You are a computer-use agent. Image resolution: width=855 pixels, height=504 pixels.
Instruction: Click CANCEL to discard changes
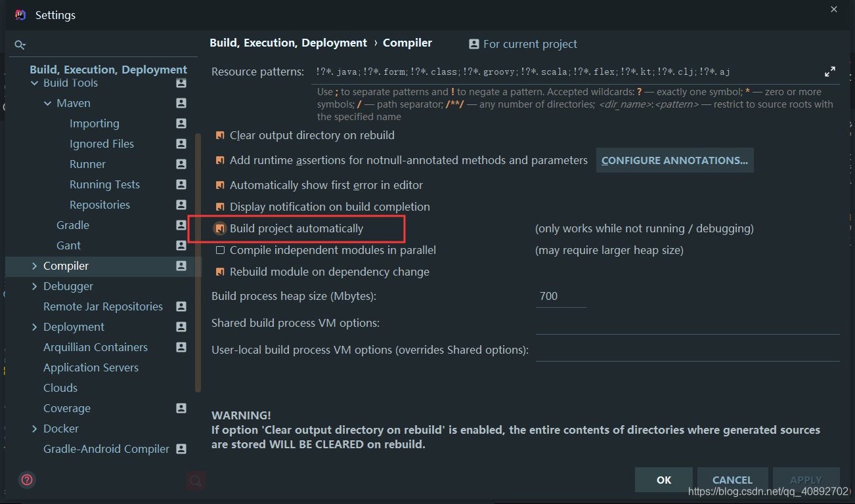(x=732, y=480)
